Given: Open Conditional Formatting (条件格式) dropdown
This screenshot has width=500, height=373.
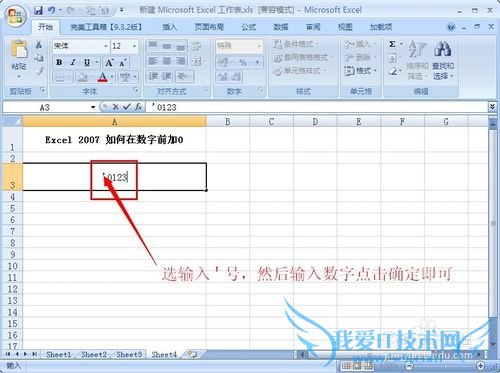Looking at the screenshot, I should (x=296, y=44).
